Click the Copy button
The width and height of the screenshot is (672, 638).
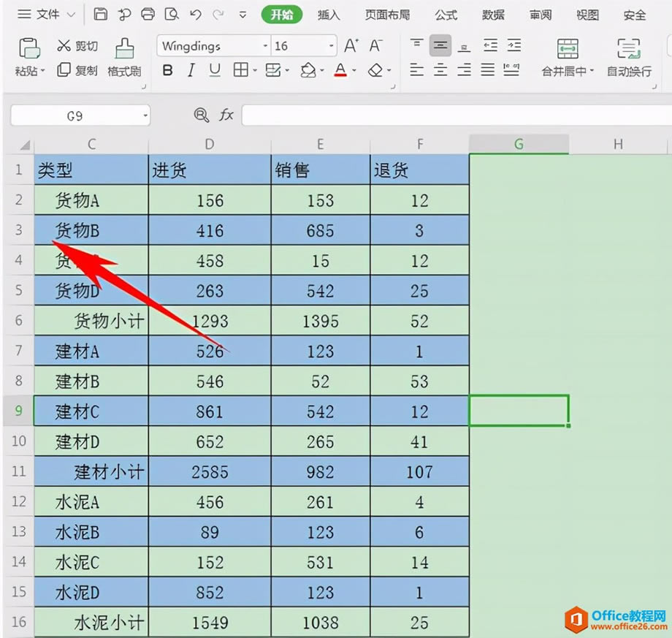77,70
